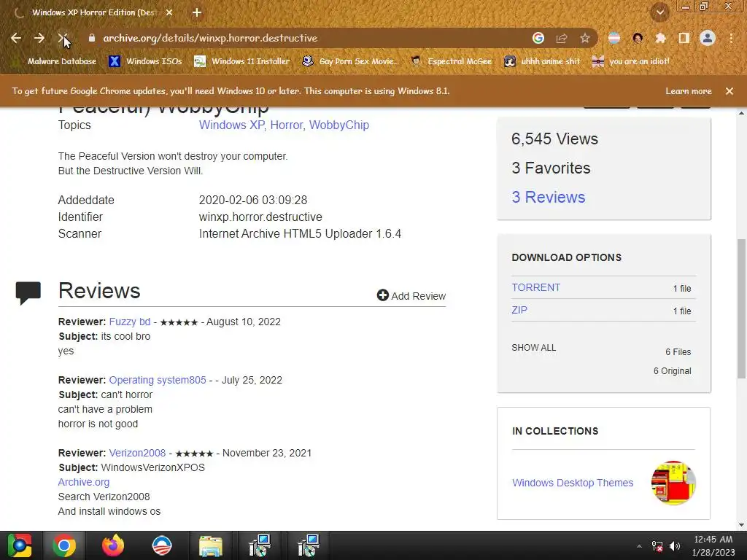
Task: Switch to Chrome in taskbar
Action: point(64,545)
